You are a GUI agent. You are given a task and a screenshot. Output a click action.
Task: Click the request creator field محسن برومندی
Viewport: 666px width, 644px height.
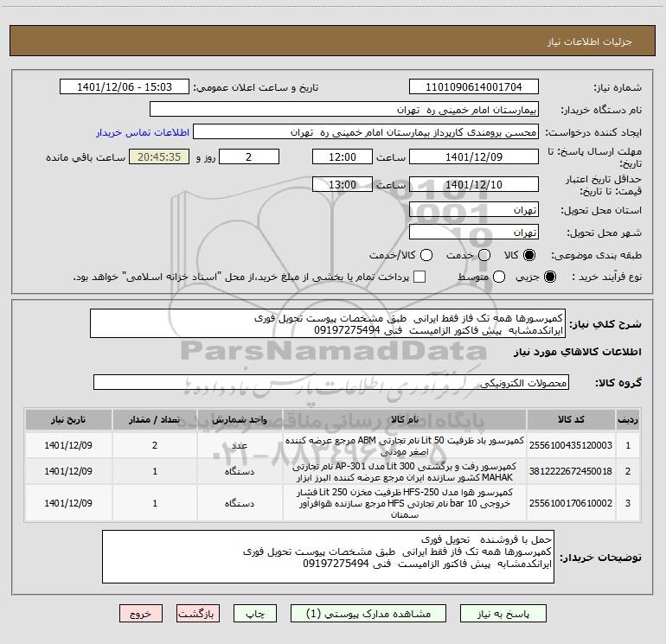coord(366,132)
